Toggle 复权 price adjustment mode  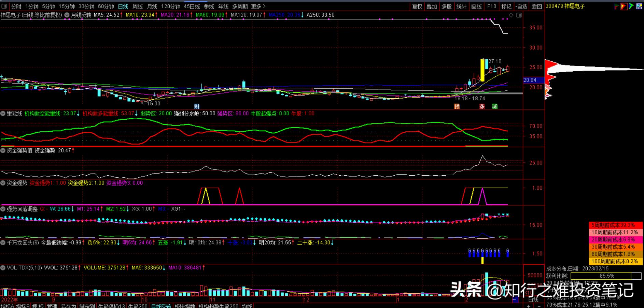coord(417,6)
